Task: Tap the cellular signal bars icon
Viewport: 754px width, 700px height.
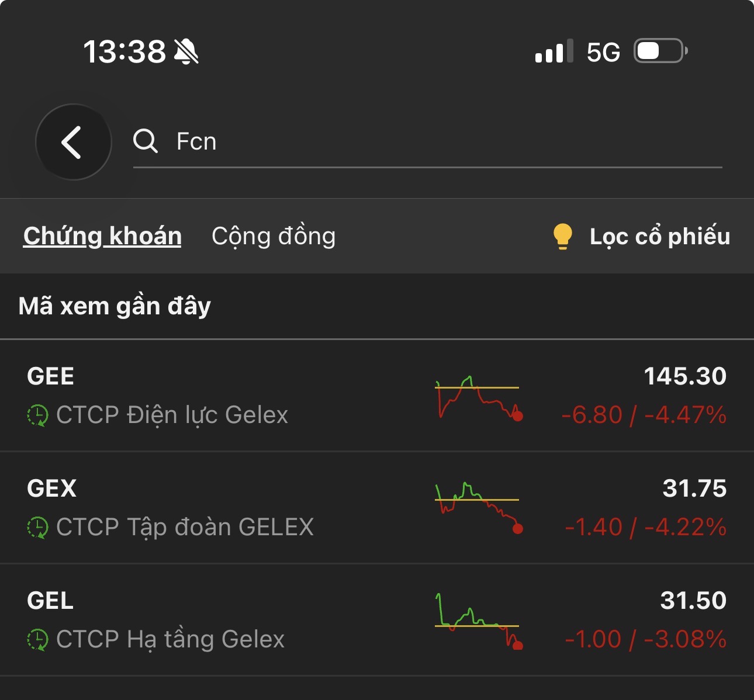Action: 554,51
